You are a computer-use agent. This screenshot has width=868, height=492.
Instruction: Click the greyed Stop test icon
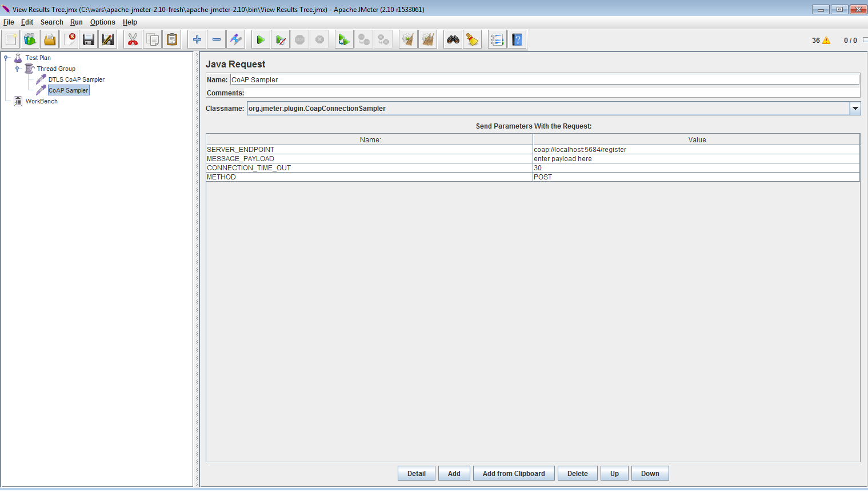point(299,39)
